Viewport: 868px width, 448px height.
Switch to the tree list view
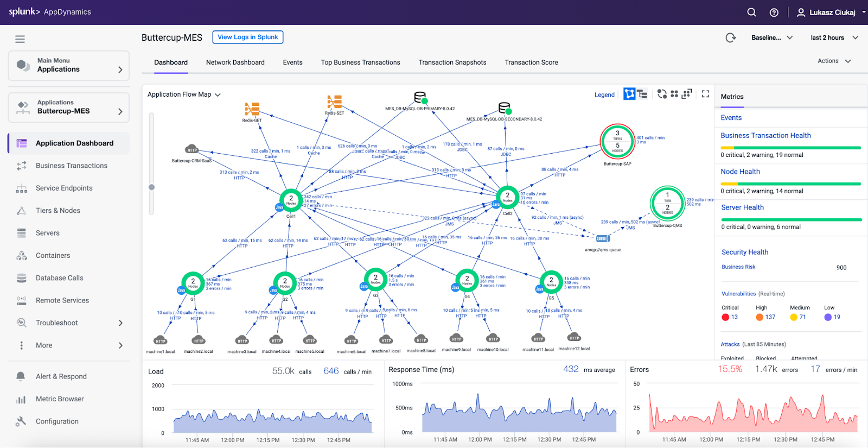(x=642, y=94)
